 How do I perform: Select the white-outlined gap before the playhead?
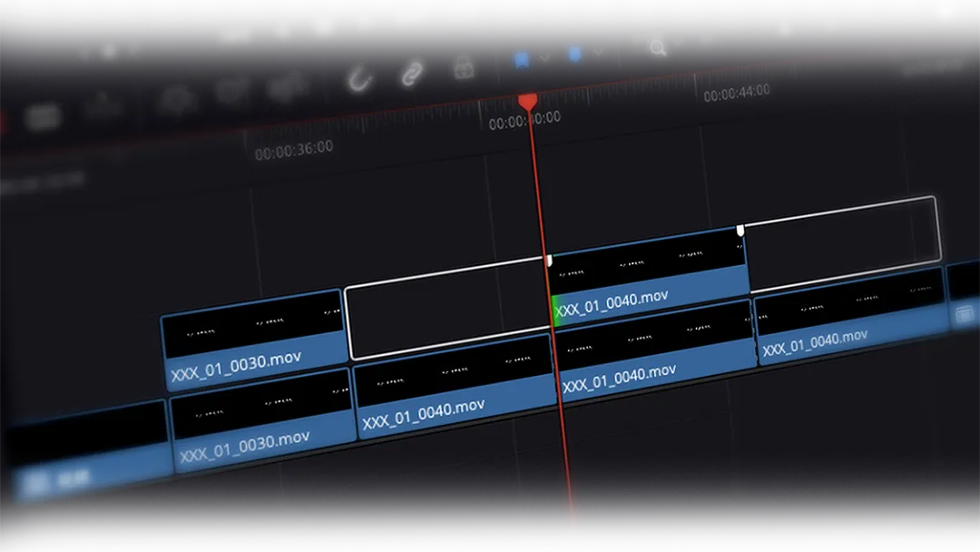coord(448,309)
